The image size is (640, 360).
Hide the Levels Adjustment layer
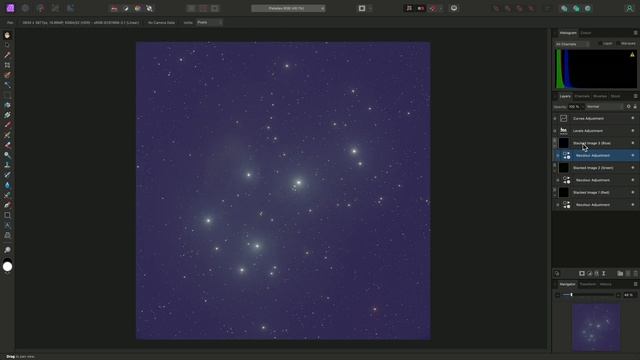pyautogui.click(x=633, y=131)
